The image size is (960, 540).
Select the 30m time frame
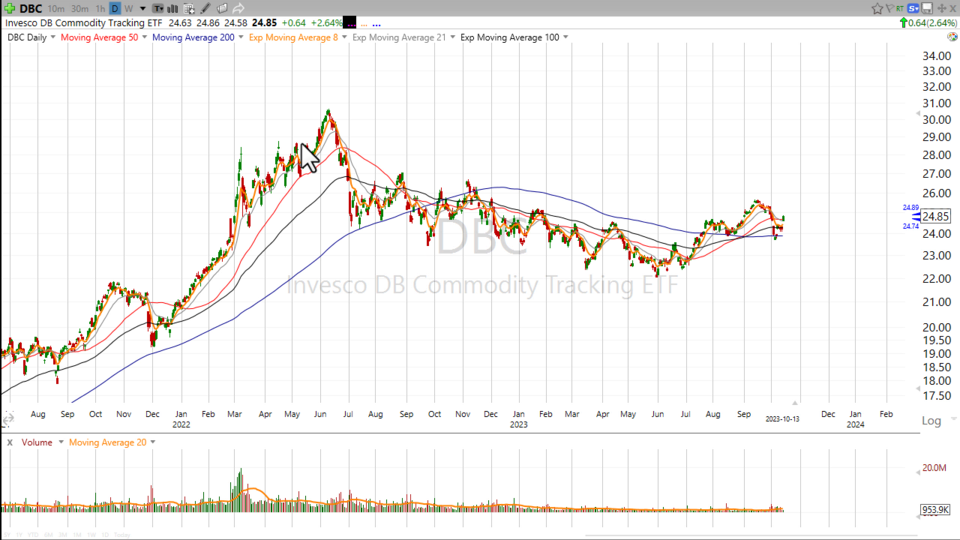(80, 9)
